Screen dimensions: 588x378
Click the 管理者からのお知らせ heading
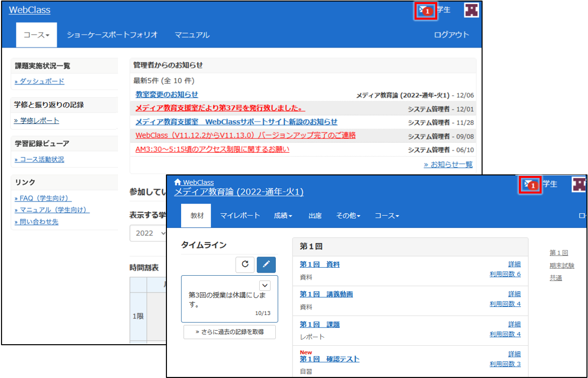coord(168,65)
